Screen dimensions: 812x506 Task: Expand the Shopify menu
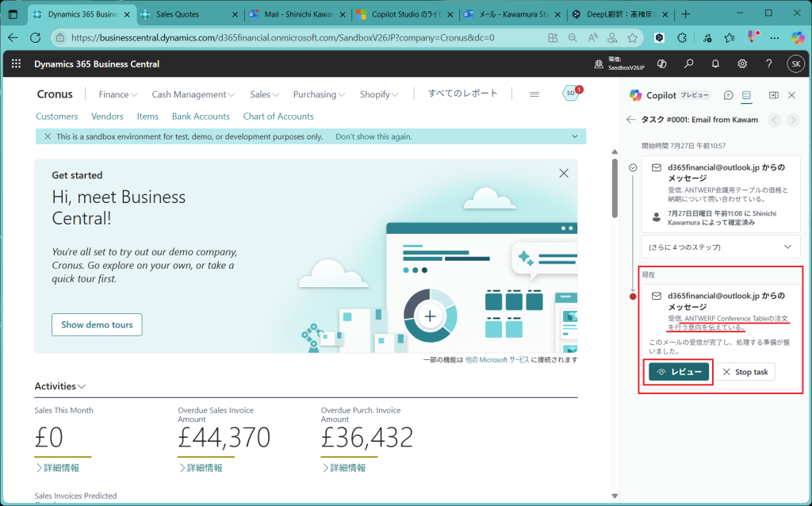point(379,94)
